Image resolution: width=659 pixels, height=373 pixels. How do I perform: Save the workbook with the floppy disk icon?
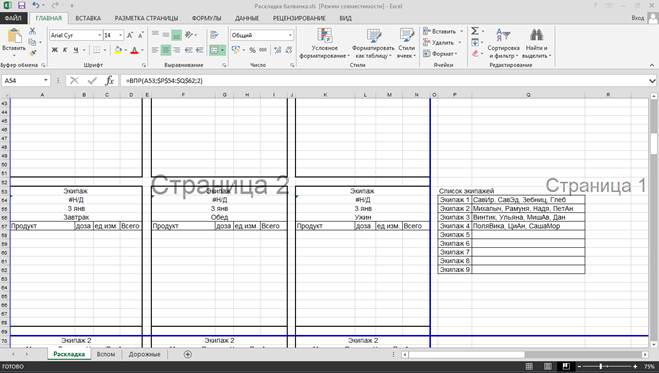pyautogui.click(x=21, y=5)
